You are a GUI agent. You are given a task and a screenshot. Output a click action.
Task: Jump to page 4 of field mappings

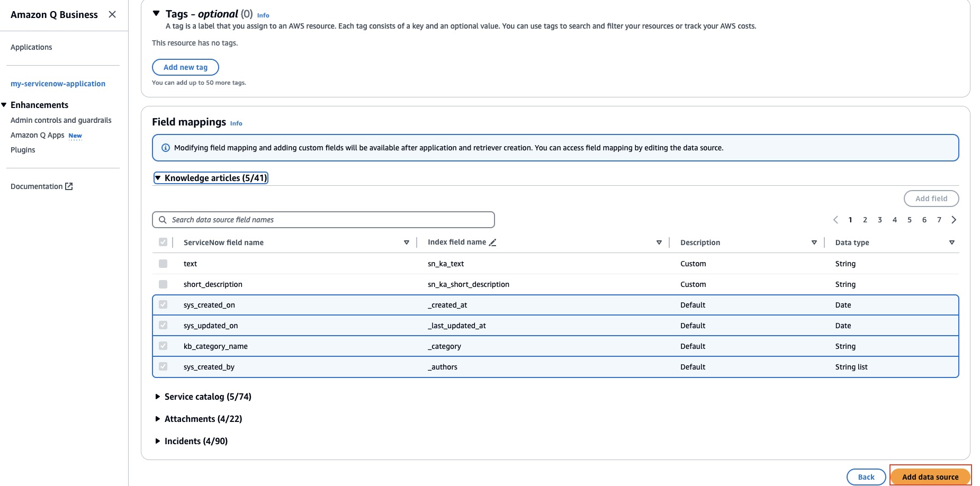click(x=895, y=220)
